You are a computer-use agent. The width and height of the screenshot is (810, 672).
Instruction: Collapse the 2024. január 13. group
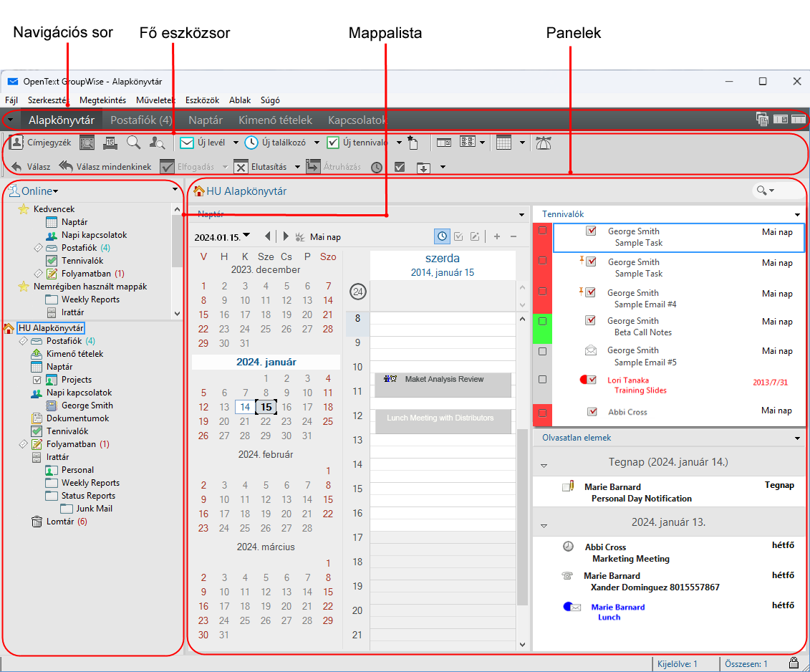(x=544, y=526)
